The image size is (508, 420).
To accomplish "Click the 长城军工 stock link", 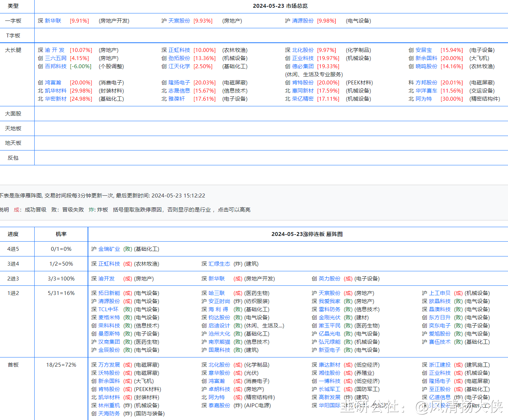I will 330,389.
